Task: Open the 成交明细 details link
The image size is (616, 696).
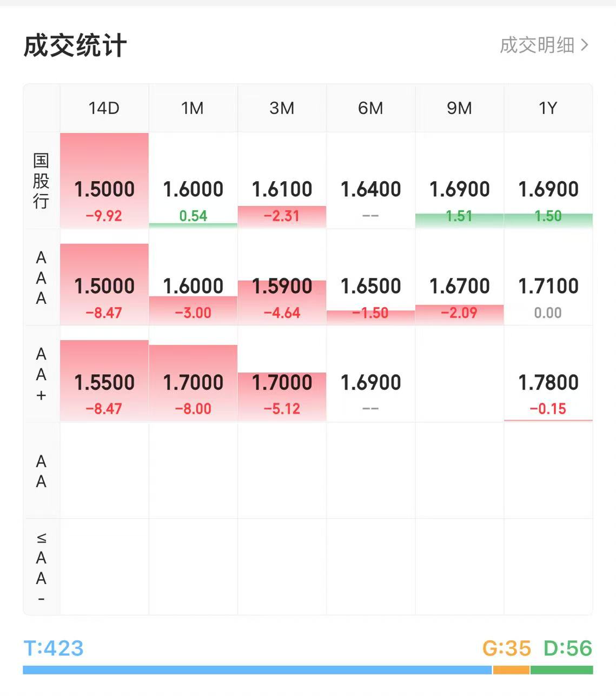Action: (544, 45)
